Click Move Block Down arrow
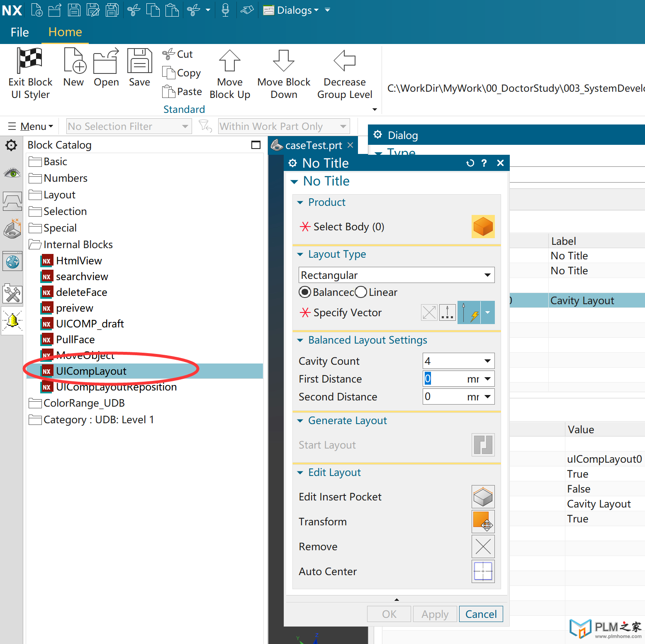The height and width of the screenshot is (644, 645). (284, 61)
